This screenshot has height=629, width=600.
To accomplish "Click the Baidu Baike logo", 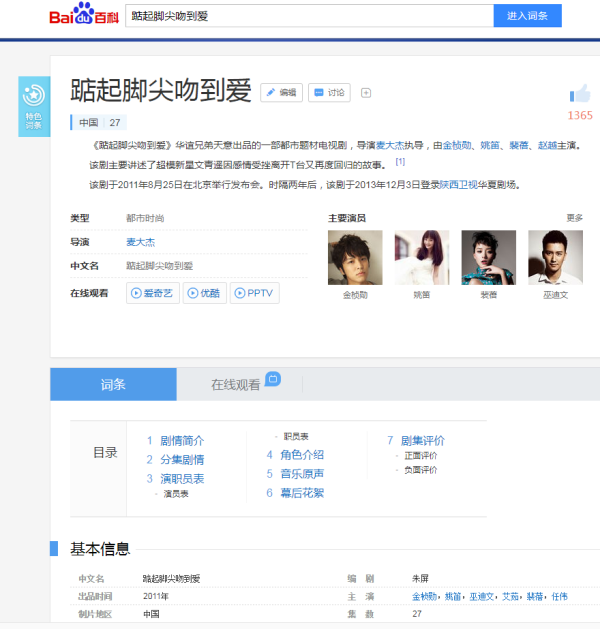I will click(84, 16).
